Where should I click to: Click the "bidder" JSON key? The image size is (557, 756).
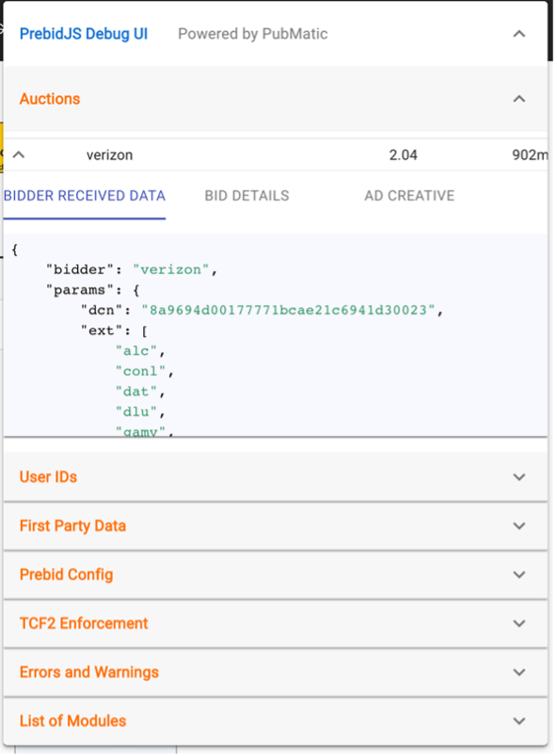point(80,269)
